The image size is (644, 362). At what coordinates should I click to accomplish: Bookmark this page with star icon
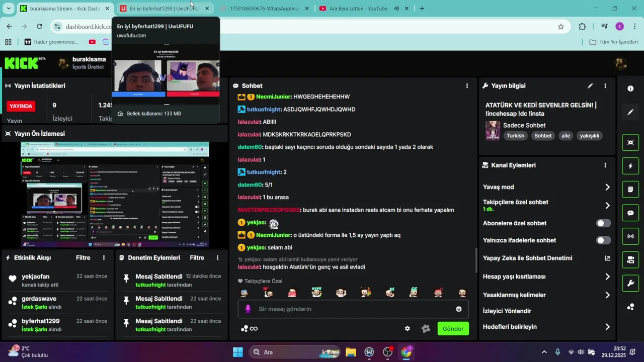(561, 27)
